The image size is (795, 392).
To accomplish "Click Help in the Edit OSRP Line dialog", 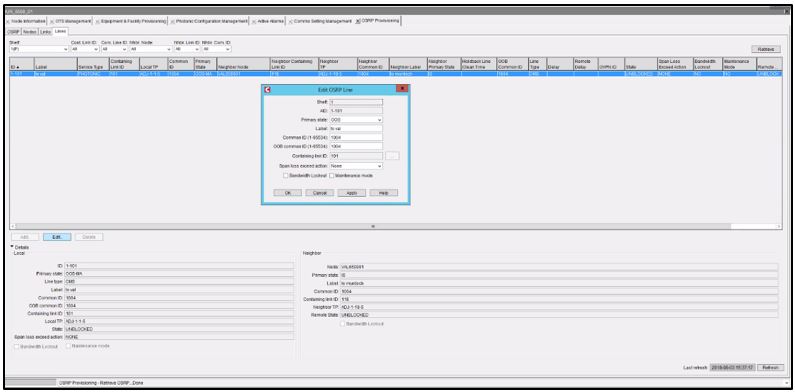I will (x=383, y=193).
